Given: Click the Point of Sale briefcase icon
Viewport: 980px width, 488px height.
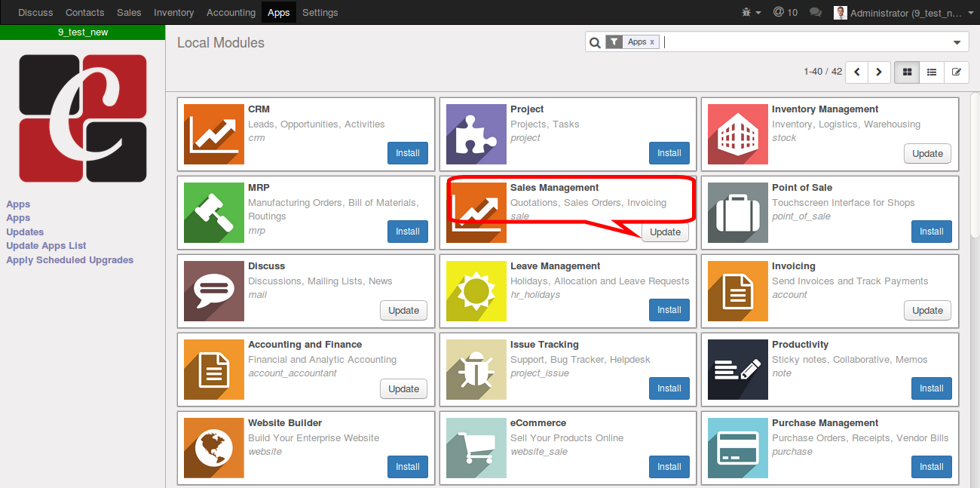Looking at the screenshot, I should tap(738, 213).
